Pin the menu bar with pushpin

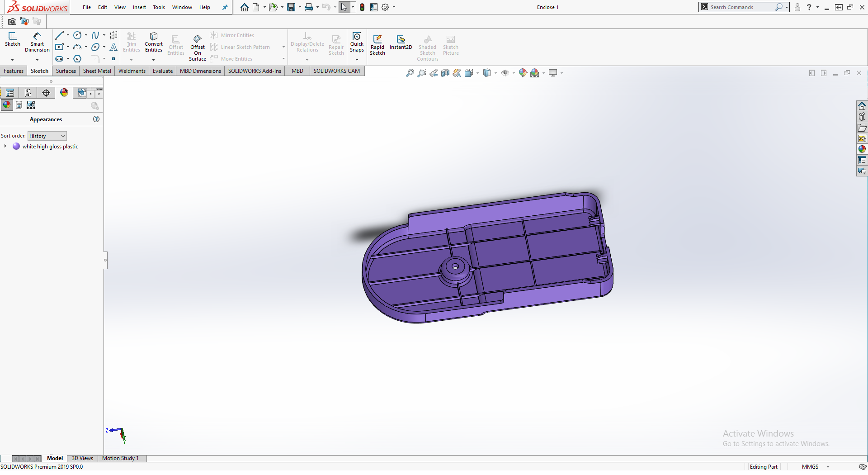225,7
